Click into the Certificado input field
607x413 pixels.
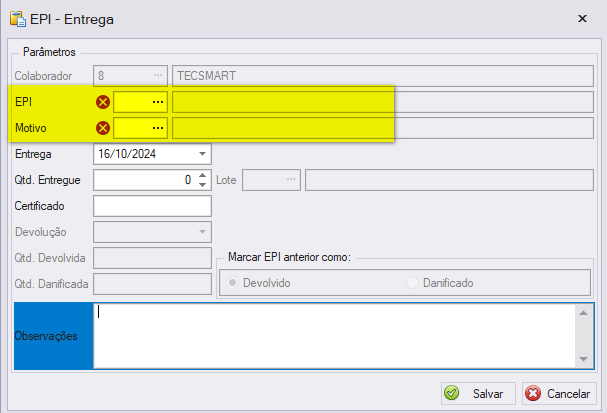click(x=152, y=206)
